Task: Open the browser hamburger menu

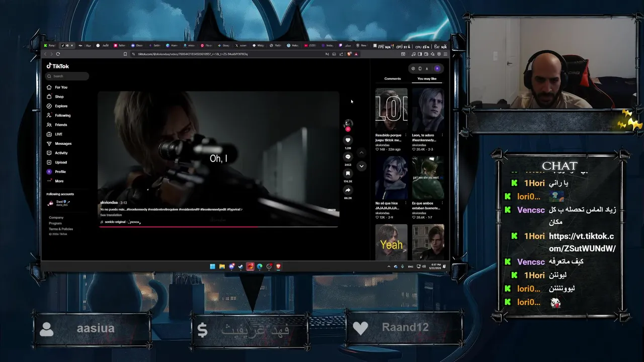Action: click(x=445, y=54)
